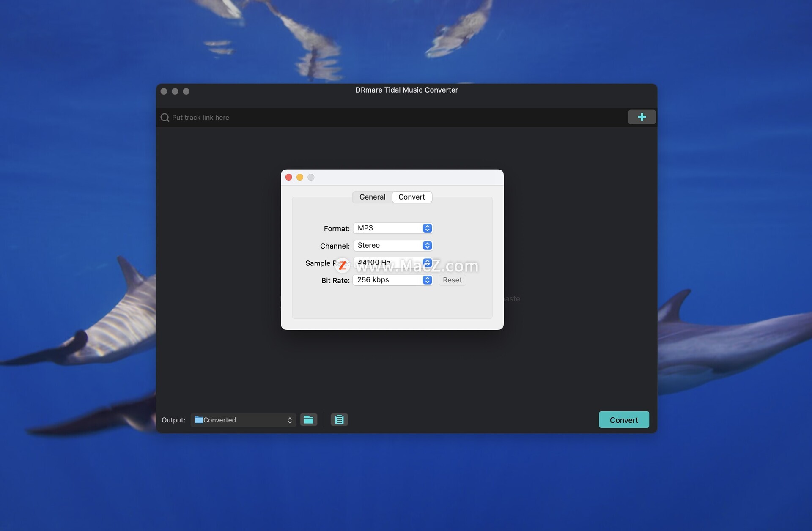The image size is (812, 531).
Task: Open the Format MP3 dropdown
Action: click(x=393, y=228)
